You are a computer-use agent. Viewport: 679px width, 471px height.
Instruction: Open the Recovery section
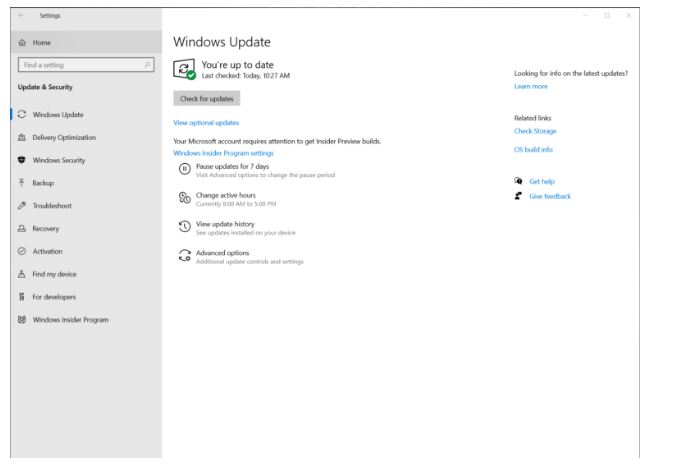pos(86,228)
